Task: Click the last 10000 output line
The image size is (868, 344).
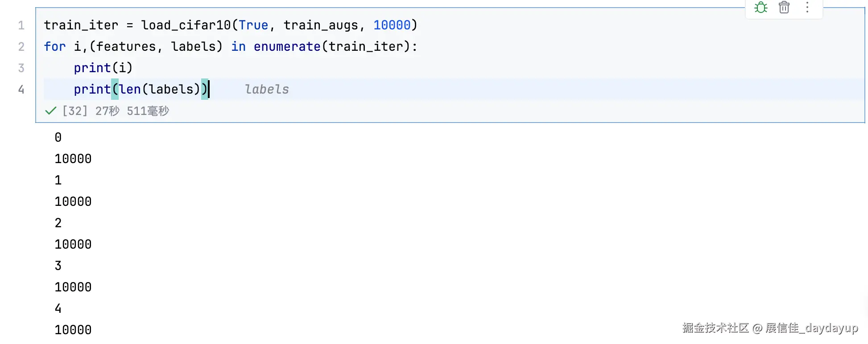Action: 73,330
